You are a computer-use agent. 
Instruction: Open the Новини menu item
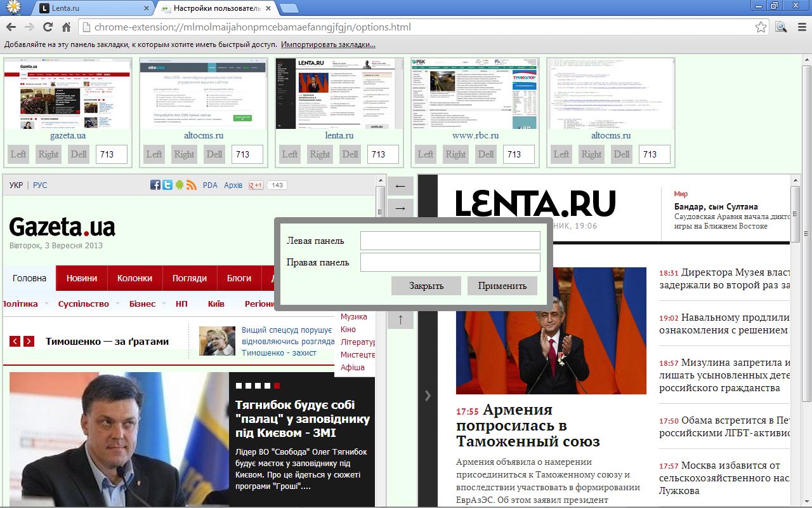pos(82,278)
